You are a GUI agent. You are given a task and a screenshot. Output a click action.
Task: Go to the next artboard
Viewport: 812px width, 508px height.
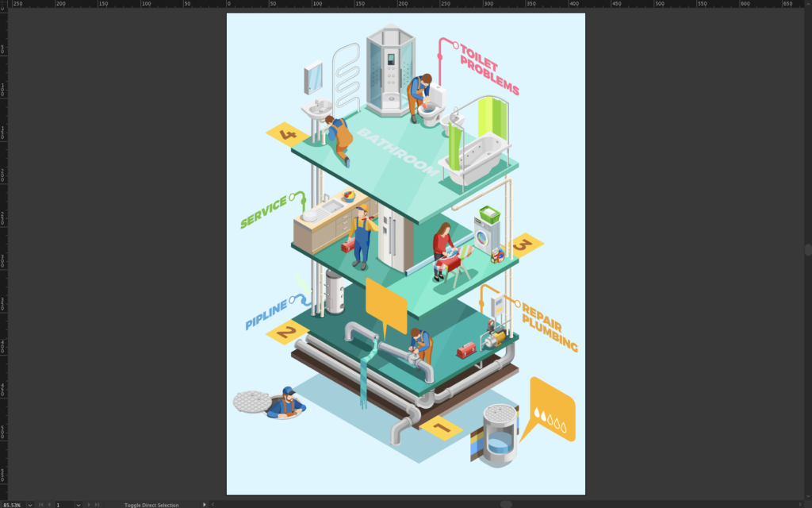[89, 504]
